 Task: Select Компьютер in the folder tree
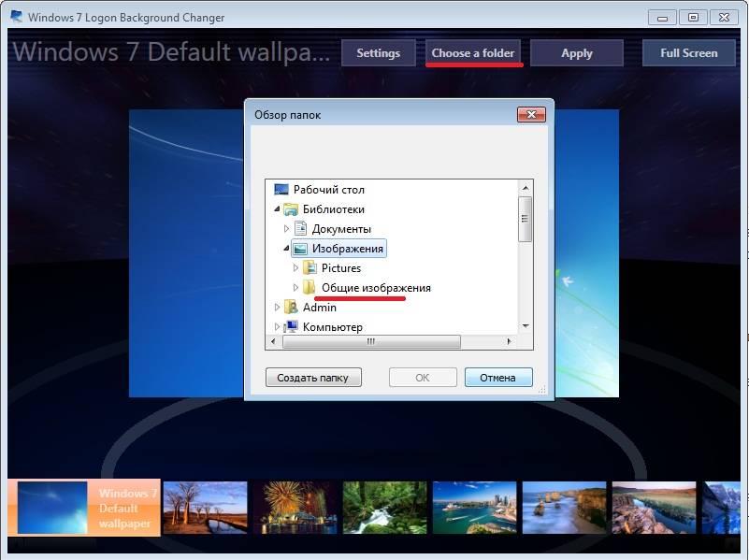pyautogui.click(x=333, y=327)
